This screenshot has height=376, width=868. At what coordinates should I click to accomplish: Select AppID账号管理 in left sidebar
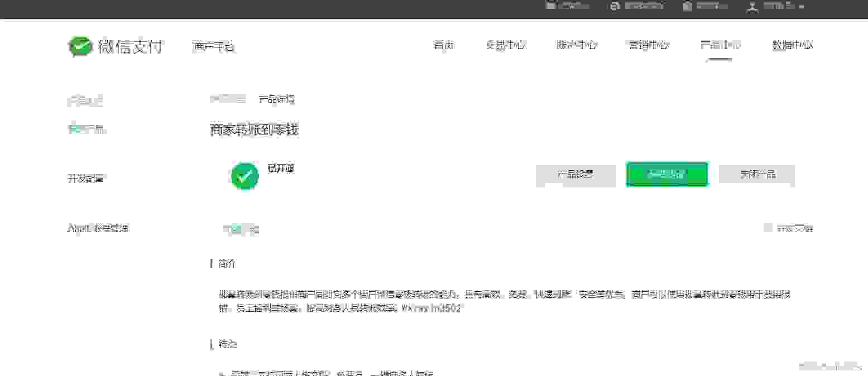pyautogui.click(x=98, y=228)
